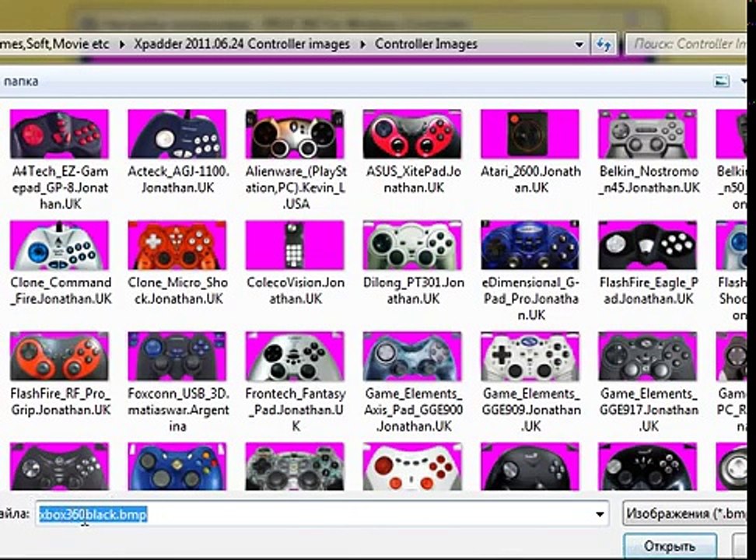Select the ColecoVision controller thumbnail

(295, 245)
